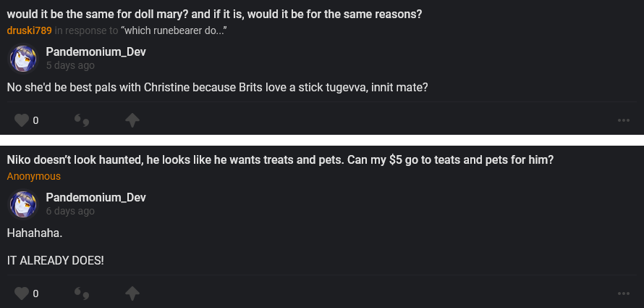
Task: Click Pandemonium_Dev avatar on Doll Mary answer
Action: (22, 58)
